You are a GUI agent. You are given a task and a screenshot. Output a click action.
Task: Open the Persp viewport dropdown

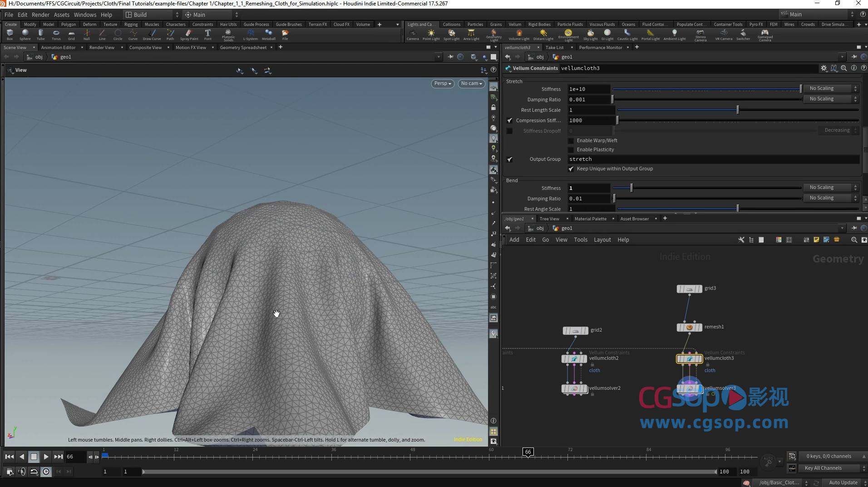tap(442, 84)
